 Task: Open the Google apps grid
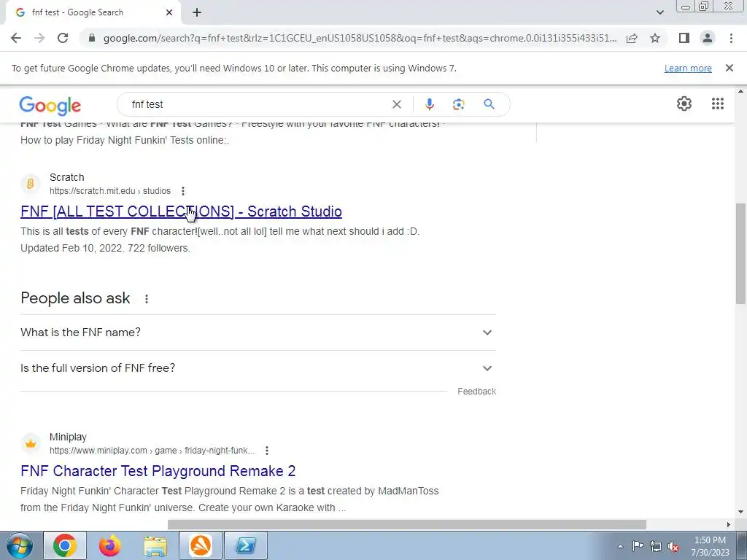pos(718,104)
